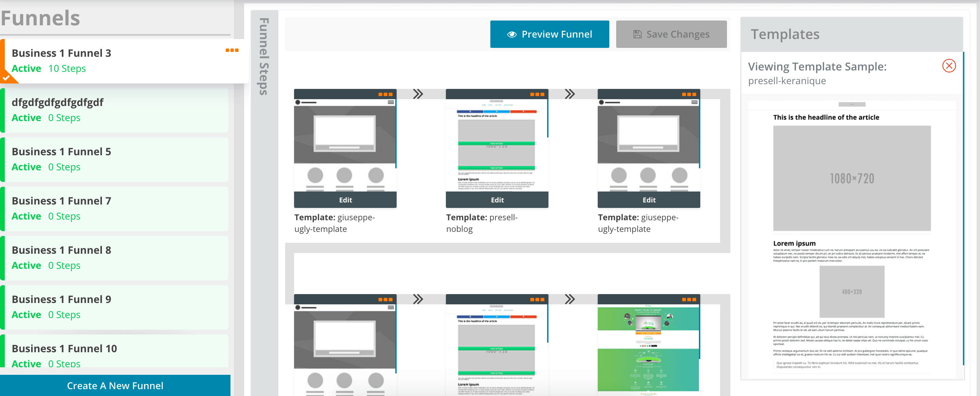
Task: Click arrow between first and second steps
Action: click(418, 94)
